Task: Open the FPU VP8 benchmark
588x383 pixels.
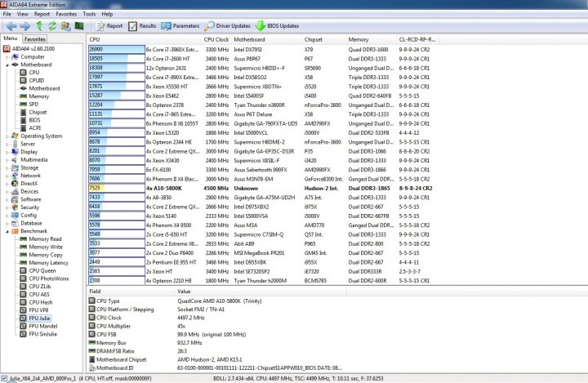Action: point(38,310)
